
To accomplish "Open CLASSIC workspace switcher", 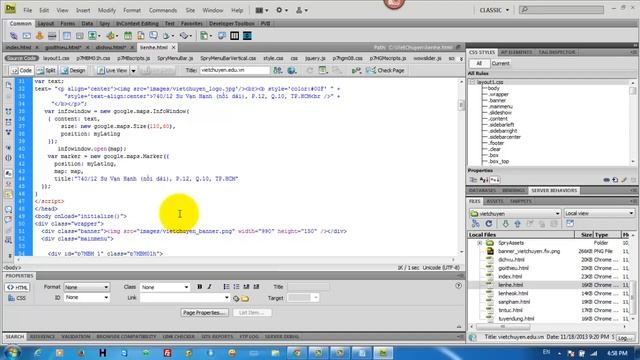I will click(x=494, y=10).
